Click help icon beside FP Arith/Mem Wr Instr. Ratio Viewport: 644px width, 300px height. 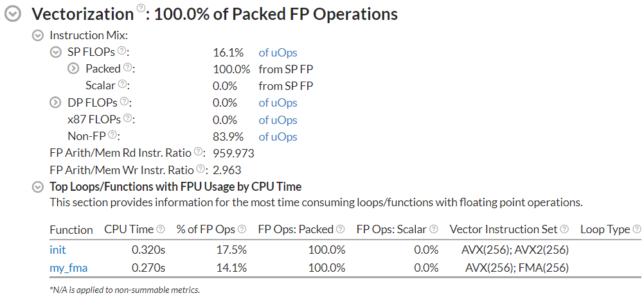(x=201, y=169)
